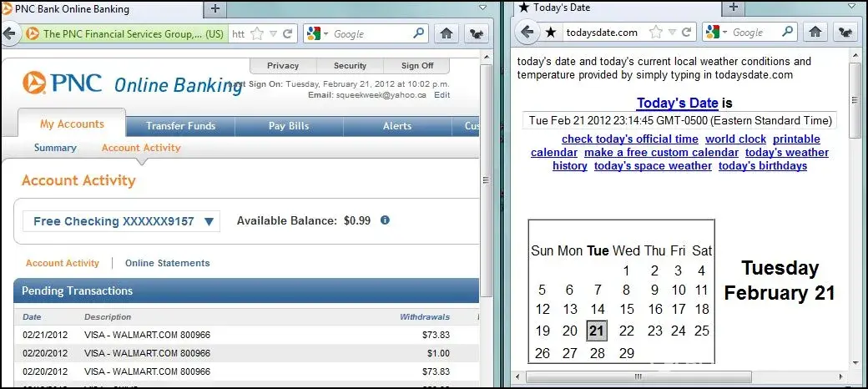Open the Free Checking XXXXXX9157 account dropdown
The image size is (868, 389).
(121, 221)
